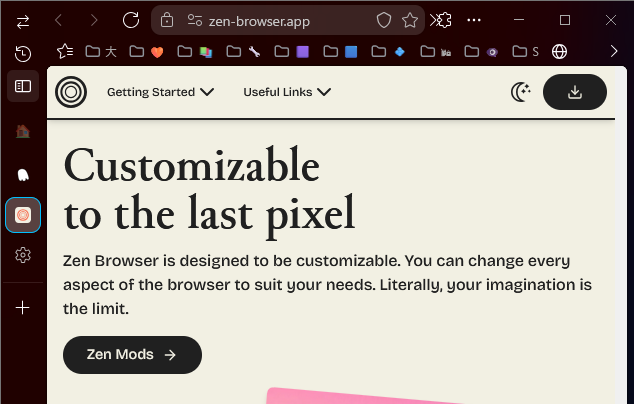The width and height of the screenshot is (634, 404).
Task: Open the history clock icon in the sidebar
Action: coord(23,53)
